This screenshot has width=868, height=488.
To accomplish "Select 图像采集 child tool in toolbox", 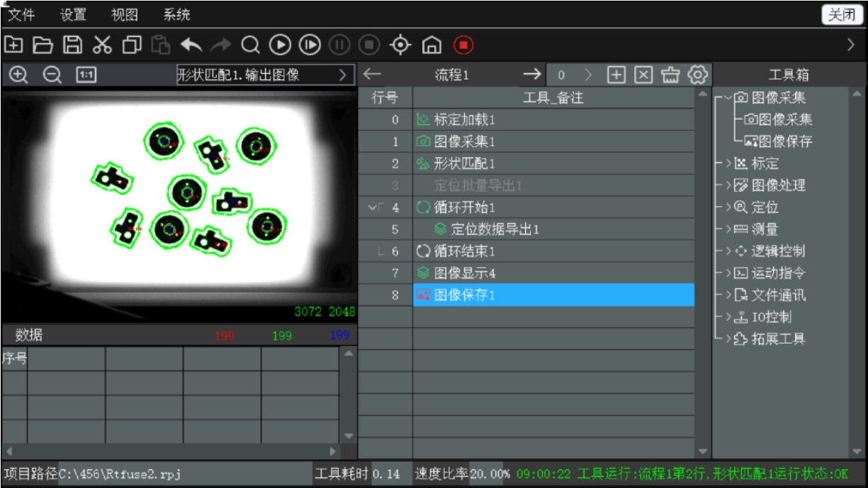I will point(777,120).
